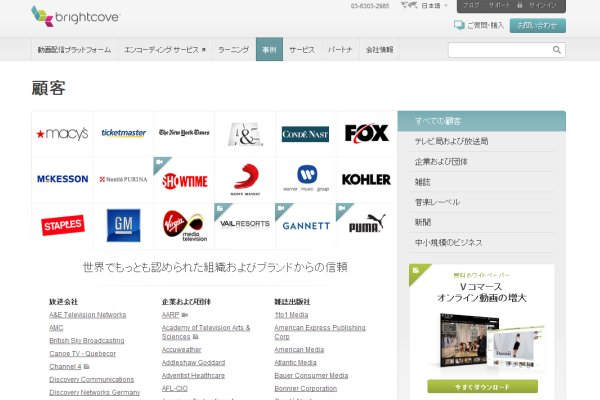Open Academy of Television Arts & Sciences link
Screen dimensions: 600x400
coord(206,332)
